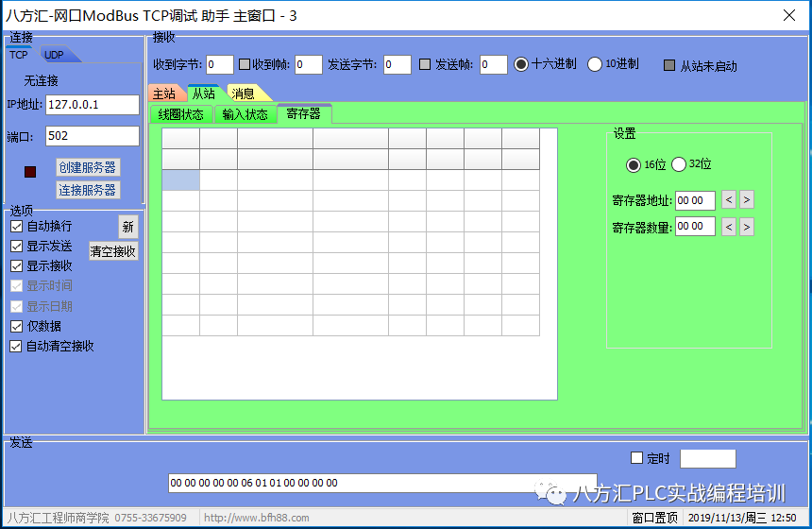Image resolution: width=812 pixels, height=529 pixels.
Task: Disable the 显示发送 checkbox
Action: 16,247
